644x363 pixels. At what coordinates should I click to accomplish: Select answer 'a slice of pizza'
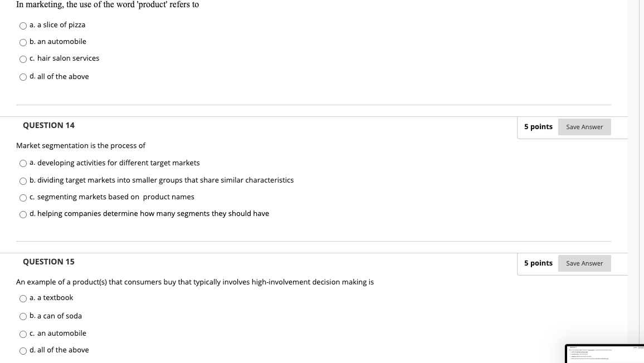pos(23,26)
